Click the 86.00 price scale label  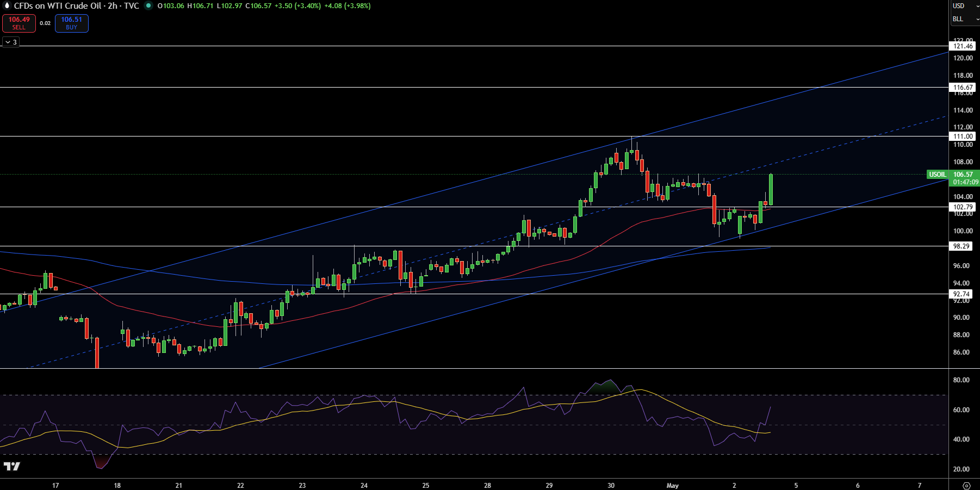tap(961, 352)
